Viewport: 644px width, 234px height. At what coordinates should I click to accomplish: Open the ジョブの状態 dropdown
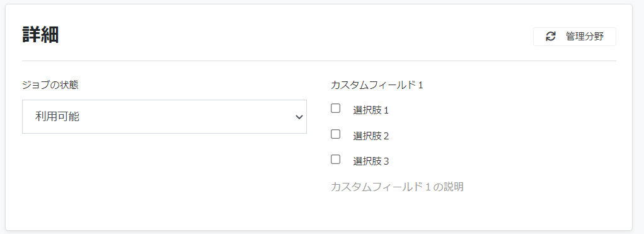click(x=164, y=117)
